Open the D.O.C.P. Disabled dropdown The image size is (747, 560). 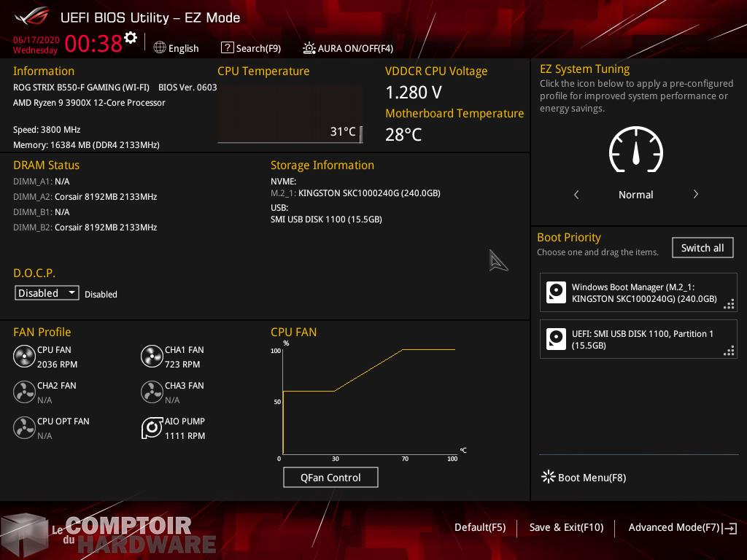47,293
